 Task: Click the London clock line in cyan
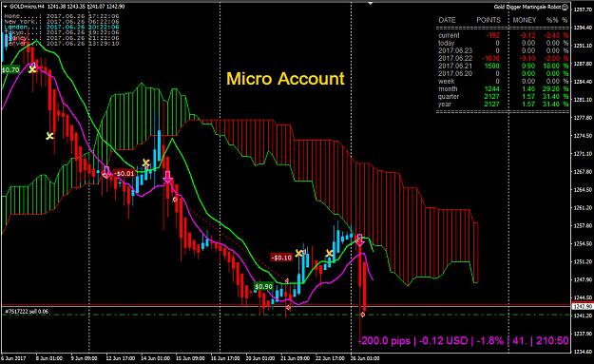click(62, 27)
